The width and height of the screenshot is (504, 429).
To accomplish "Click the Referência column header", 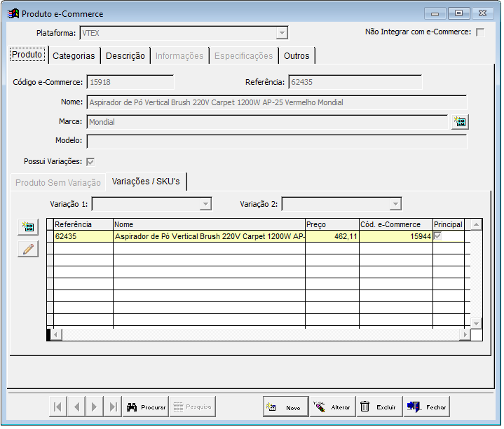I will click(x=83, y=226).
